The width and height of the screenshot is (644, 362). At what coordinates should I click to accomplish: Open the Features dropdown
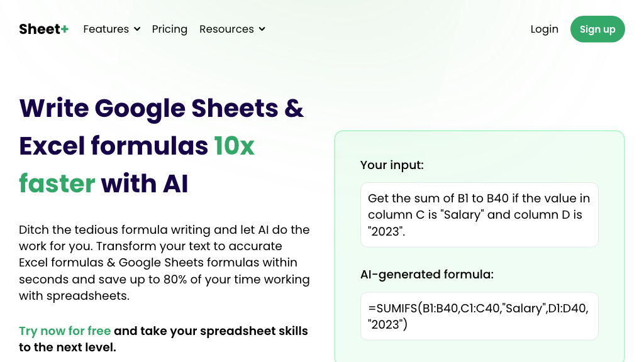coord(111,29)
